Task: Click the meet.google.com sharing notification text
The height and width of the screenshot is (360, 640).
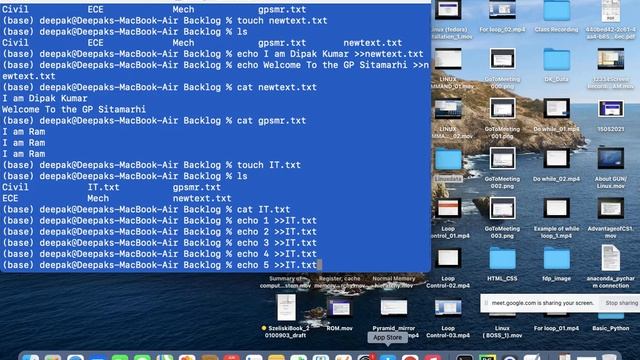Action: 542,303
